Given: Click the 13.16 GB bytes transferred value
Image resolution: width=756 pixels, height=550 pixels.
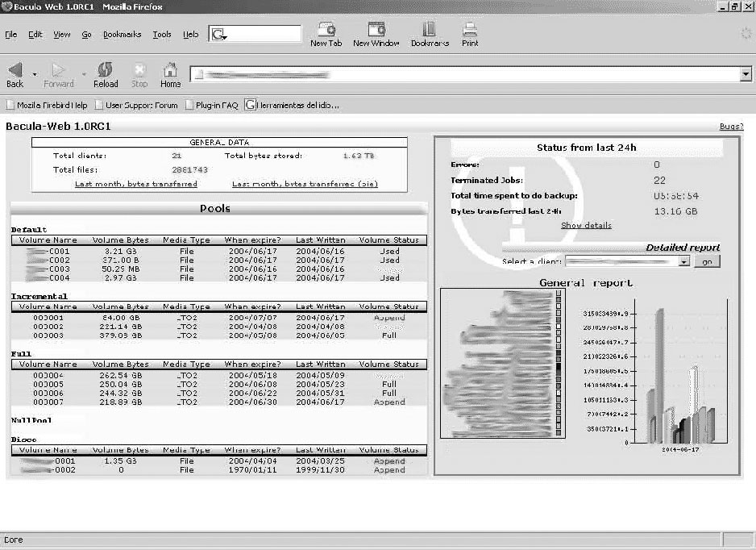Looking at the screenshot, I should [x=675, y=211].
